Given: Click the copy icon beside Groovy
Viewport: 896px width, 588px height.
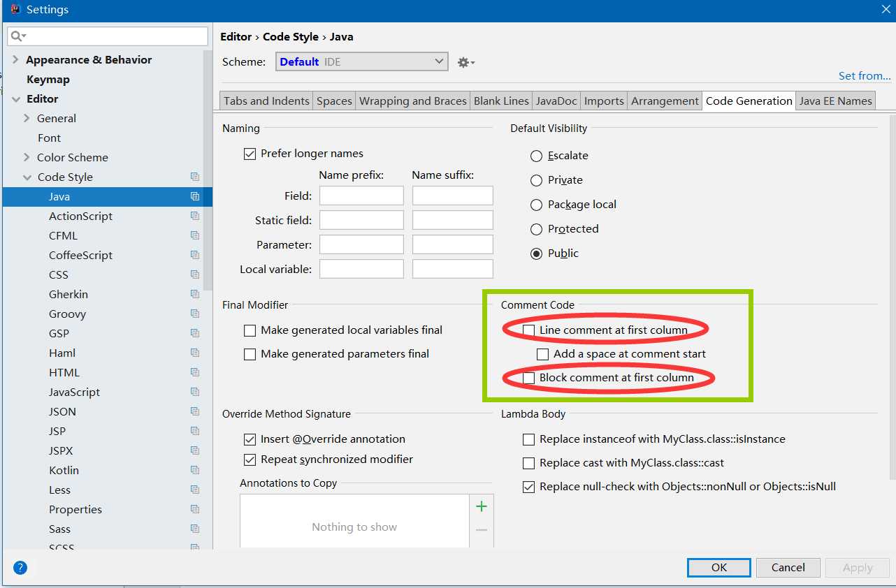Looking at the screenshot, I should coord(195,314).
